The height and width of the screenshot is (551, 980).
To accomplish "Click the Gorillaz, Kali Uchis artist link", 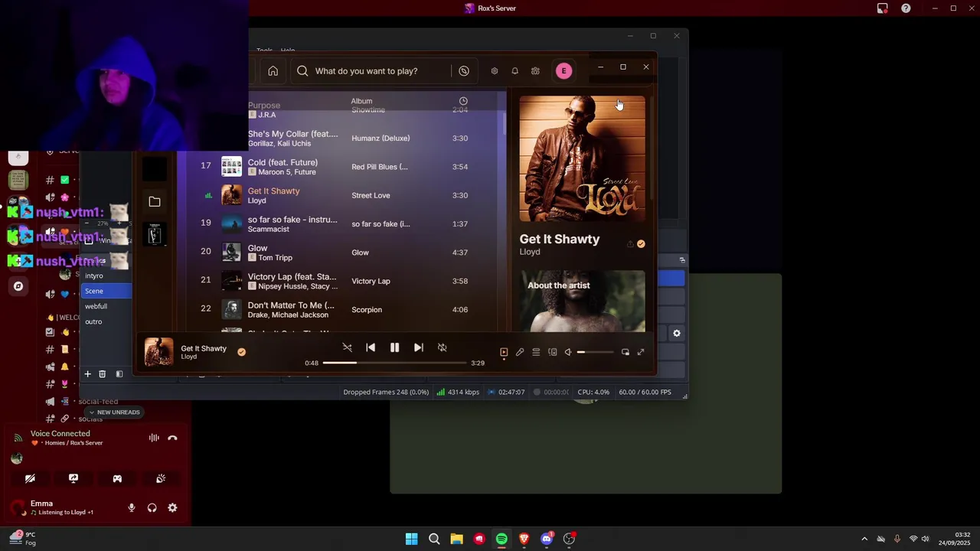I will (x=279, y=144).
